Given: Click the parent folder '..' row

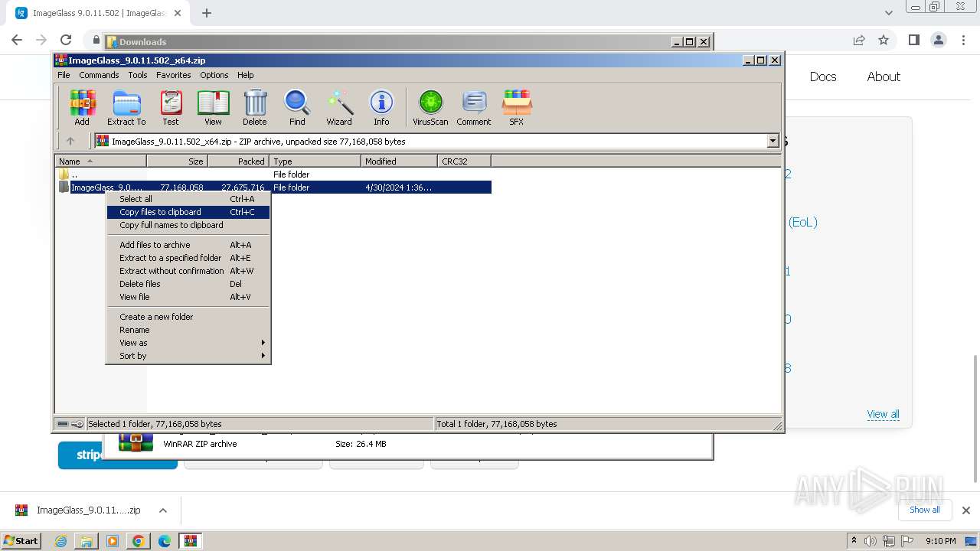Looking at the screenshot, I should coord(273,174).
